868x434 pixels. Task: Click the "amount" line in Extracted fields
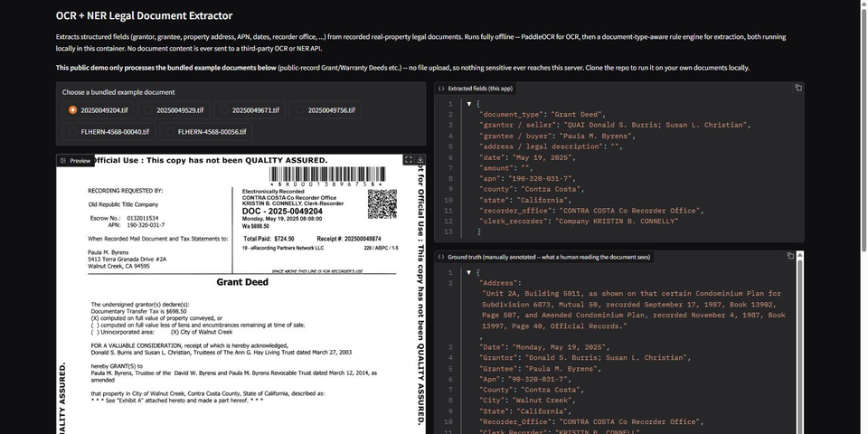tap(507, 168)
